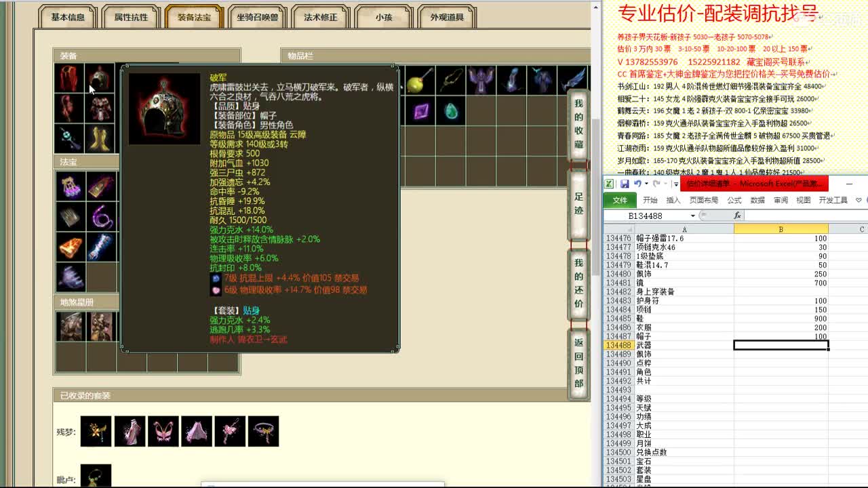Image resolution: width=868 pixels, height=488 pixels.
Task: Open the 基本信息 tab
Action: (68, 18)
